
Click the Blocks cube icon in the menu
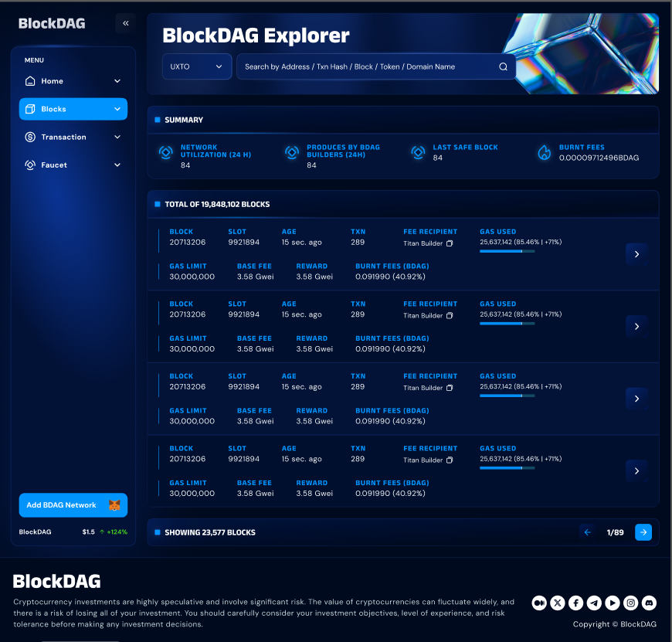30,109
